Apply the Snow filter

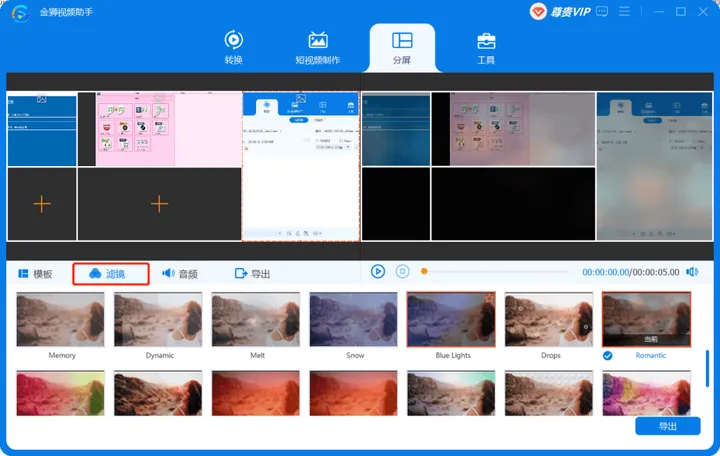[x=354, y=320]
